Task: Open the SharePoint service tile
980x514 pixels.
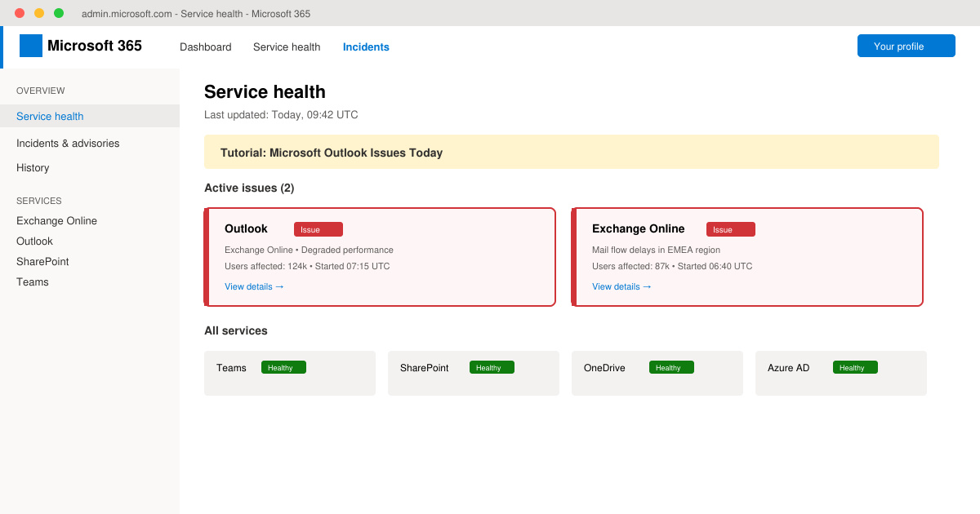Action: click(474, 373)
